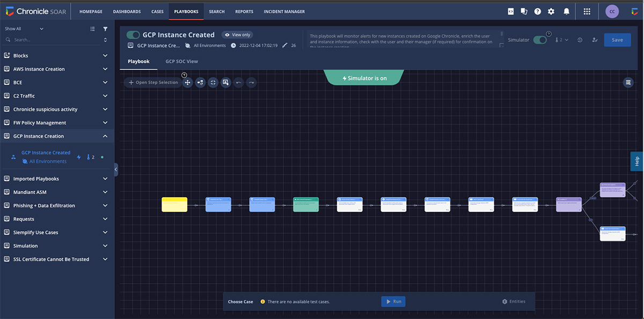Go to the HOMEPAGE tab

click(x=90, y=11)
